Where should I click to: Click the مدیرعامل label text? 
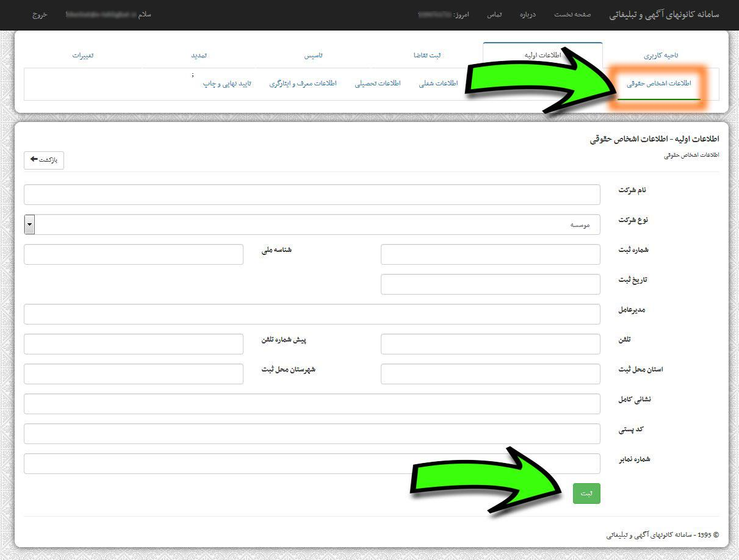tap(632, 309)
